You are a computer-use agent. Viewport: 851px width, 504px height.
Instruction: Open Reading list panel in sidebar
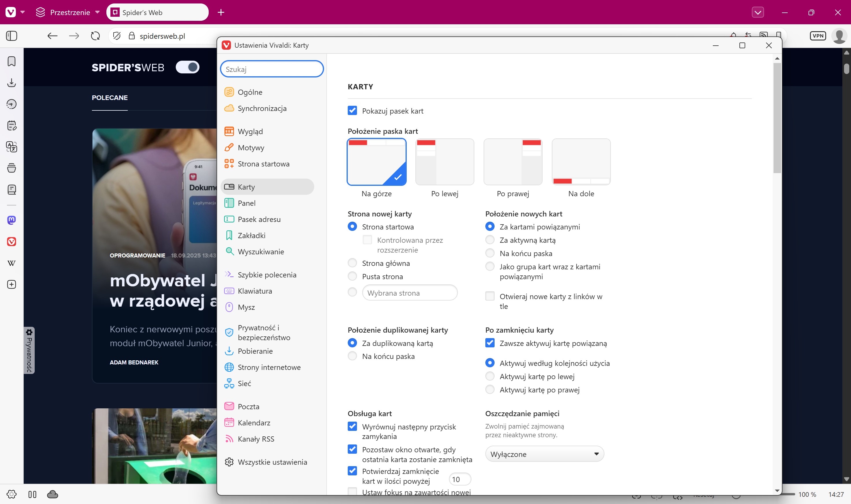point(12,190)
